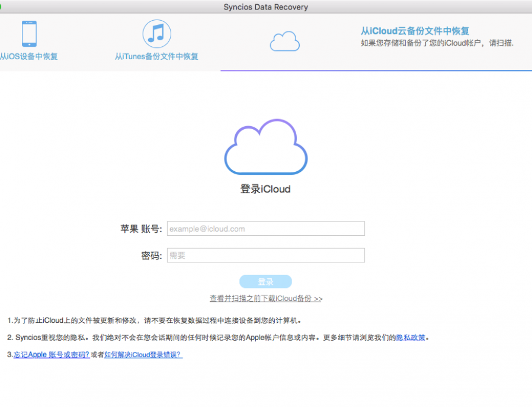Click the green window zoom button
The height and width of the screenshot is (407, 532).
(x=0, y=7)
